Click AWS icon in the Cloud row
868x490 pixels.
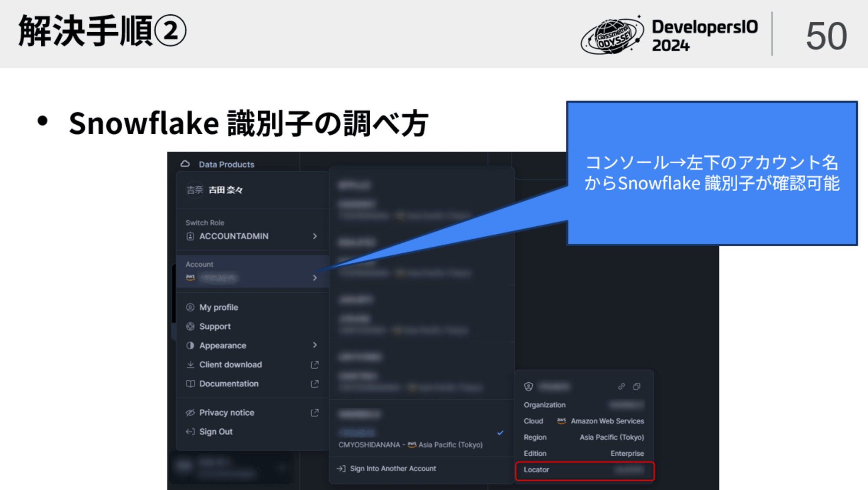[x=562, y=421]
